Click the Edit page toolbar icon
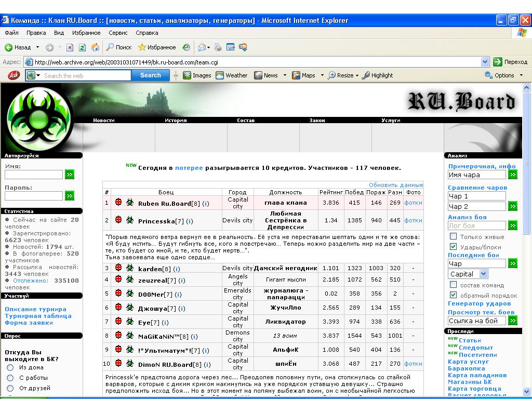 point(230,47)
